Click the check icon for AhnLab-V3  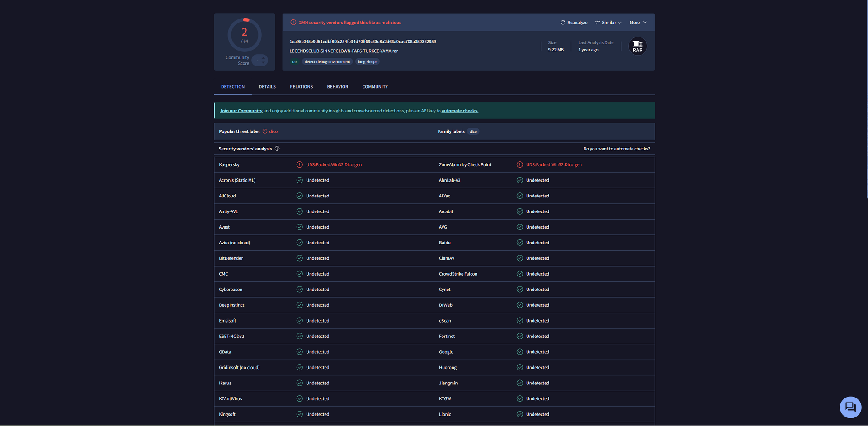(520, 180)
